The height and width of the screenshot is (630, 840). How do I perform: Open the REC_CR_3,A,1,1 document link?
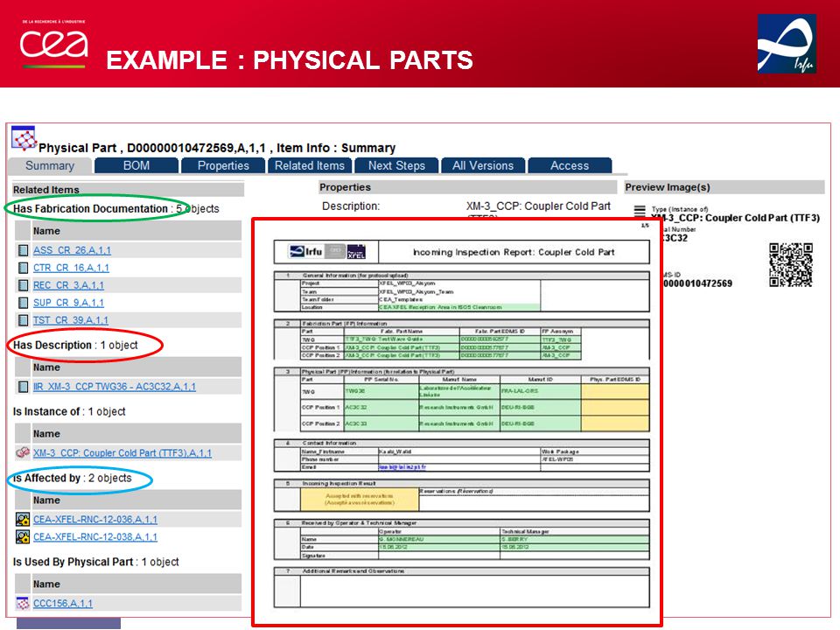(x=68, y=285)
